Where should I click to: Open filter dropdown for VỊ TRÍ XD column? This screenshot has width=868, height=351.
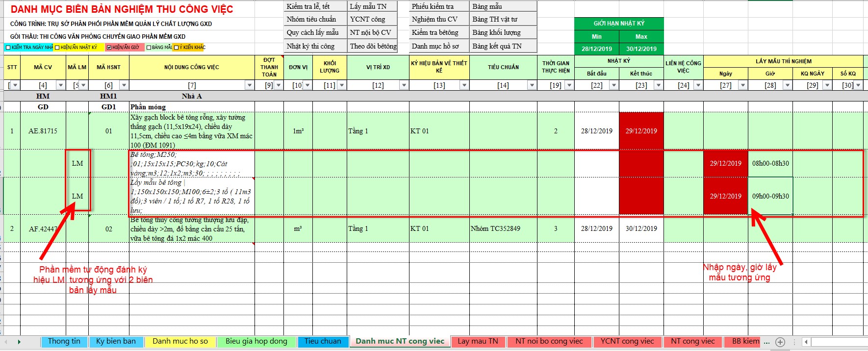tap(404, 85)
